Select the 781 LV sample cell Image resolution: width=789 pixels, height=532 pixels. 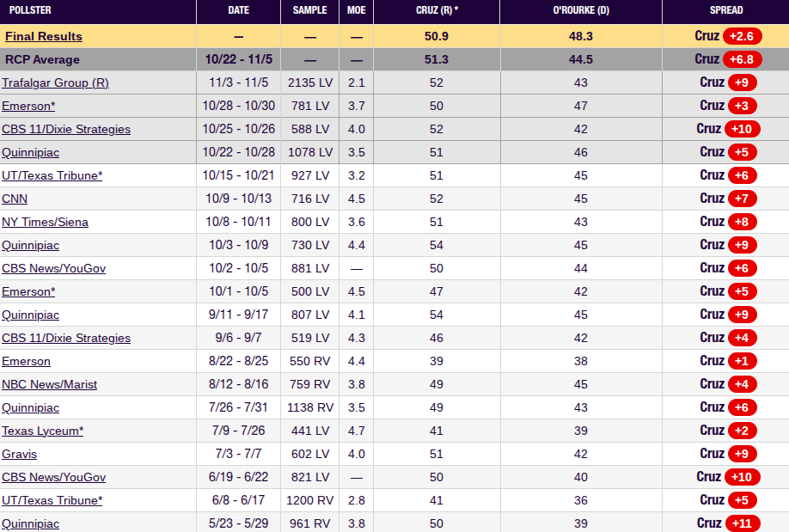[310, 106]
